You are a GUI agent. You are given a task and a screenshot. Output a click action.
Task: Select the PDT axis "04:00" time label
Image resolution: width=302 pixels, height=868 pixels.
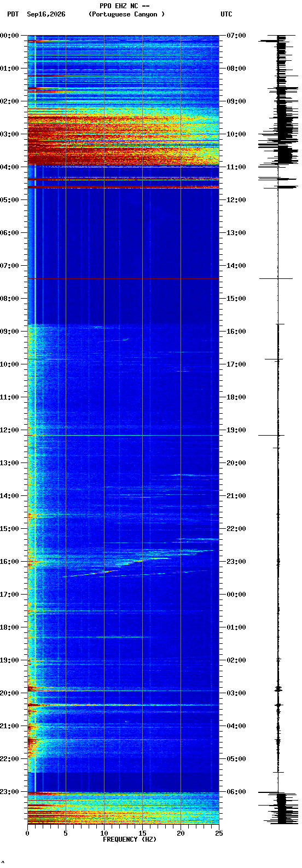[9, 167]
